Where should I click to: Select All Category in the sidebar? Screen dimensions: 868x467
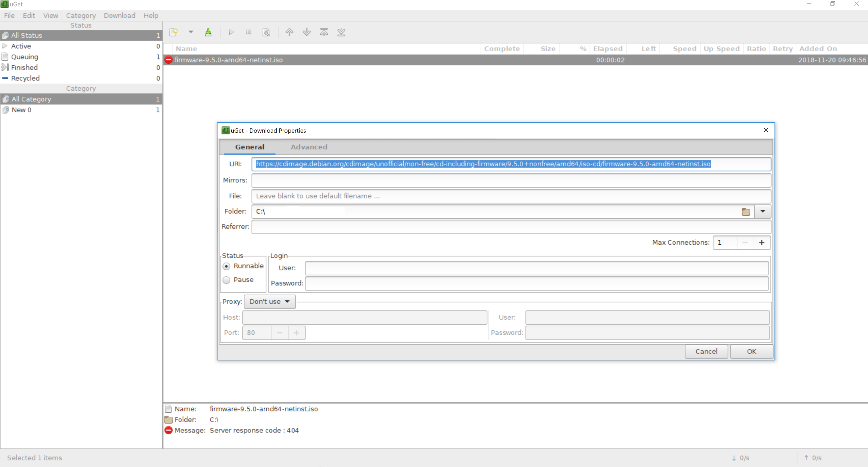click(81, 99)
